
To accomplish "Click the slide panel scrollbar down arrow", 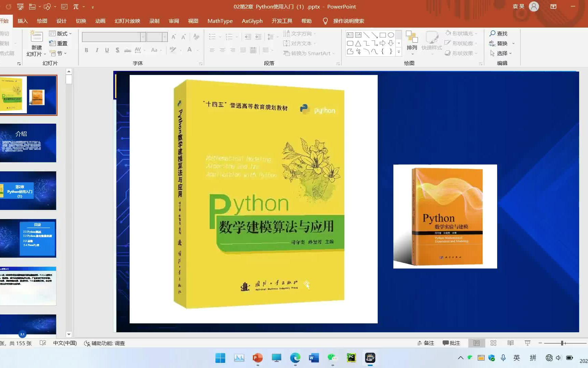I will point(69,334).
